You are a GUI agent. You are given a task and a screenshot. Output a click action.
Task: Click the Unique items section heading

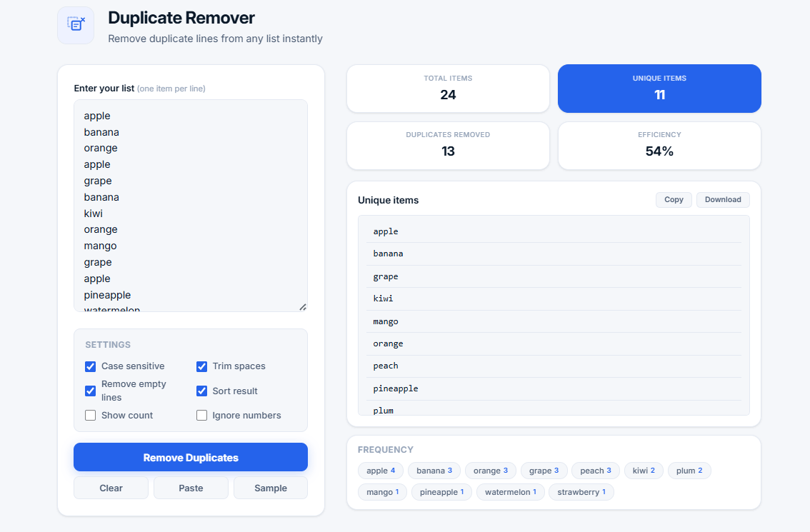click(389, 201)
